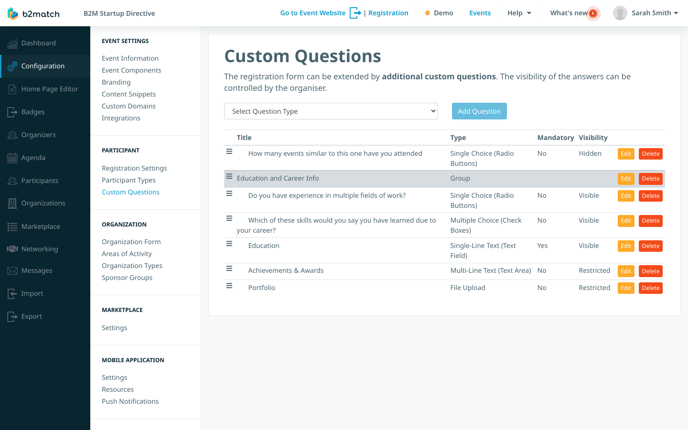Open the Select Question Type dropdown

[x=331, y=111]
